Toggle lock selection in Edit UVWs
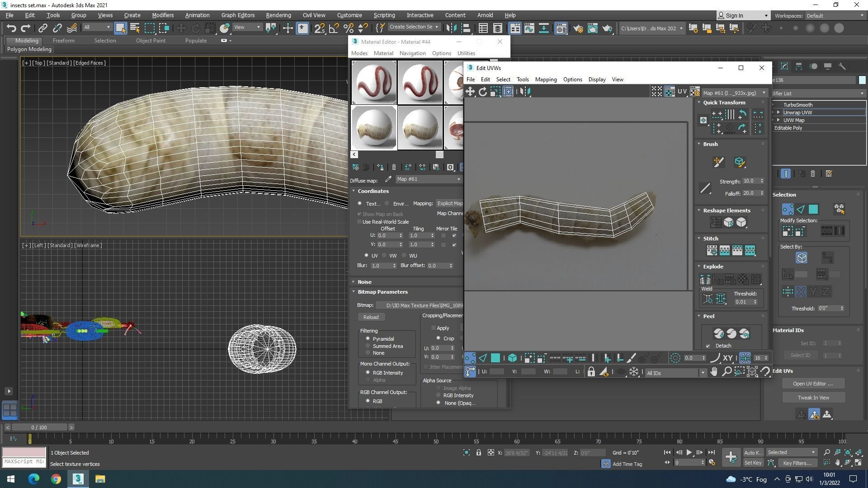The width and height of the screenshot is (868, 488). click(591, 372)
